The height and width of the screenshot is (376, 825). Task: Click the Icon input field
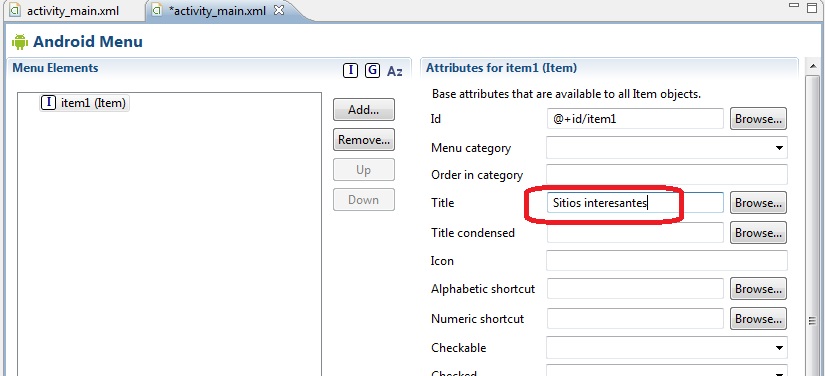pos(667,261)
